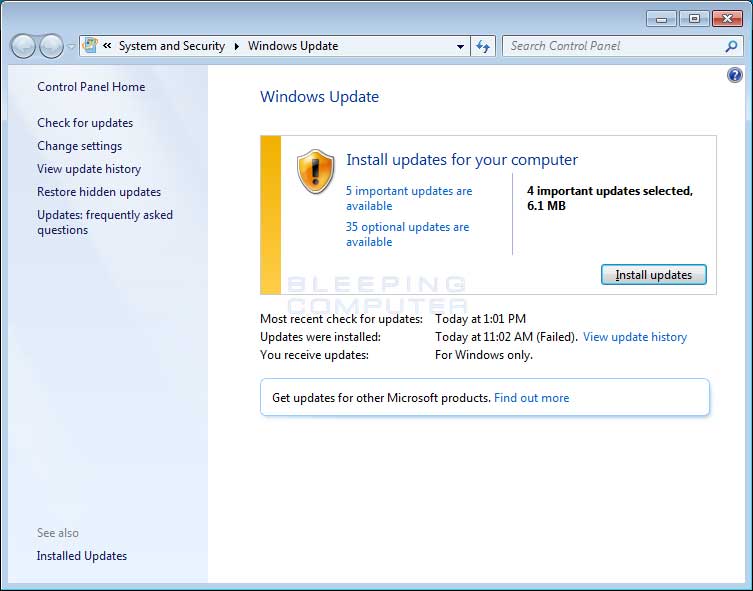
Task: Click Find out more link
Action: [532, 398]
